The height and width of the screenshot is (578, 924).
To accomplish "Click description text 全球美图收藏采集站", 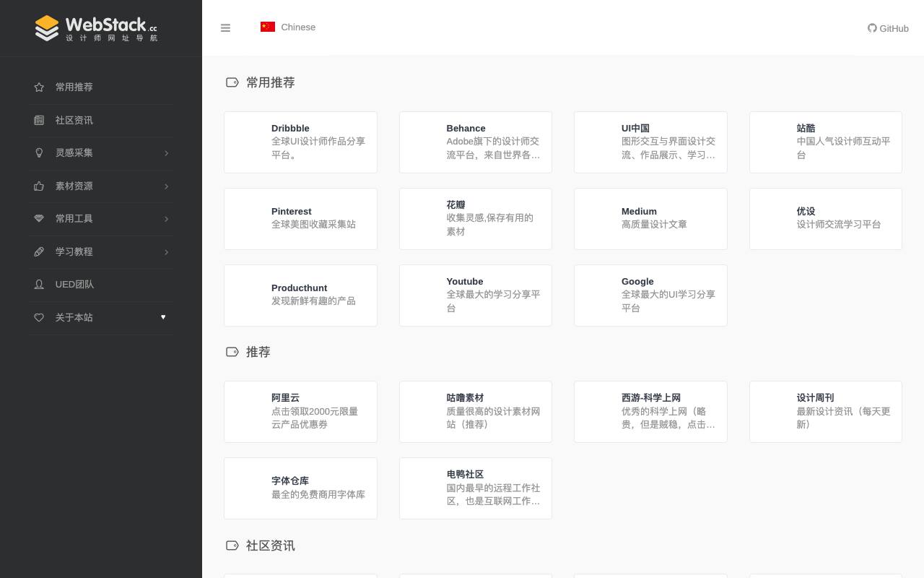I will point(313,225).
